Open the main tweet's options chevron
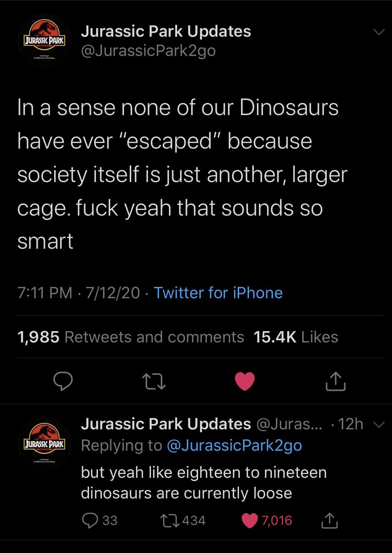 [x=378, y=32]
